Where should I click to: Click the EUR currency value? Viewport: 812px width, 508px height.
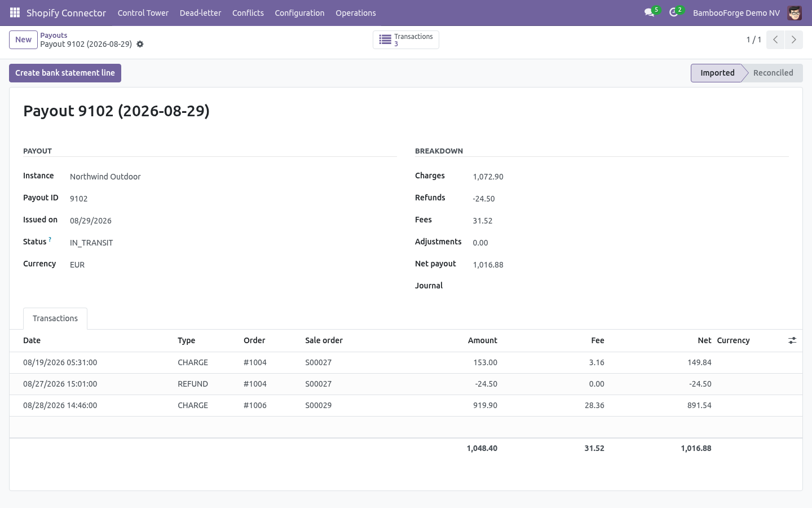click(x=77, y=265)
